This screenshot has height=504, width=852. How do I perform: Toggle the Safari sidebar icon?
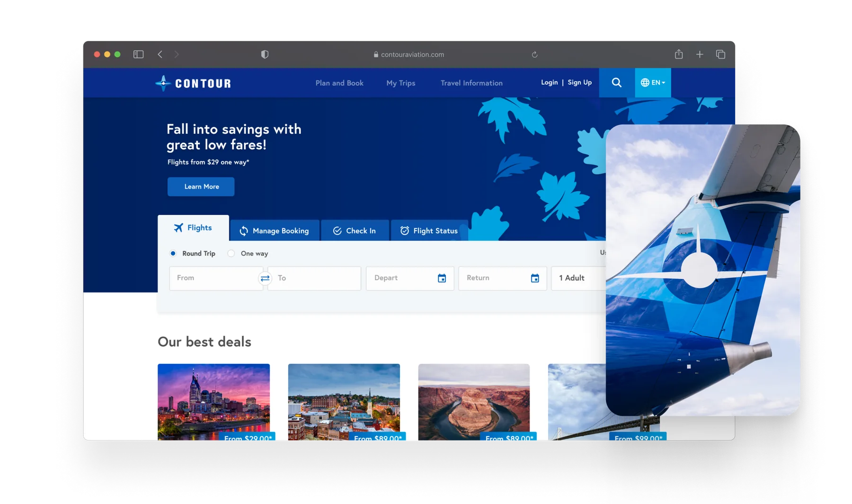pyautogui.click(x=138, y=54)
